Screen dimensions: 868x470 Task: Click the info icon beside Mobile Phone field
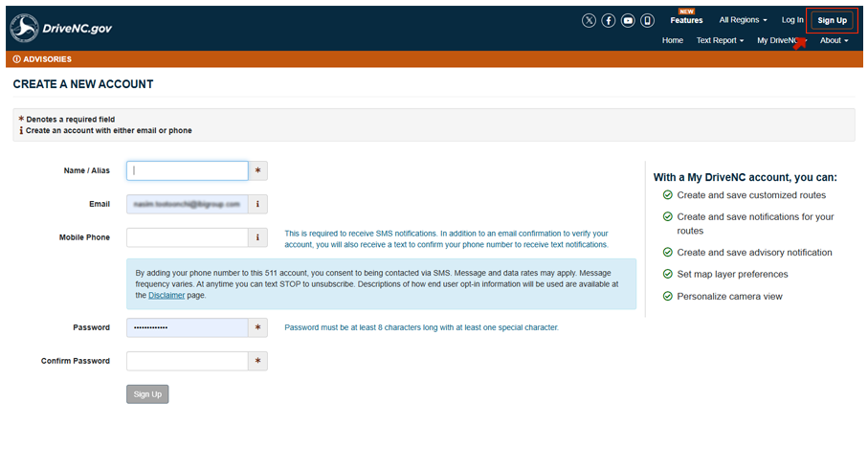click(257, 237)
